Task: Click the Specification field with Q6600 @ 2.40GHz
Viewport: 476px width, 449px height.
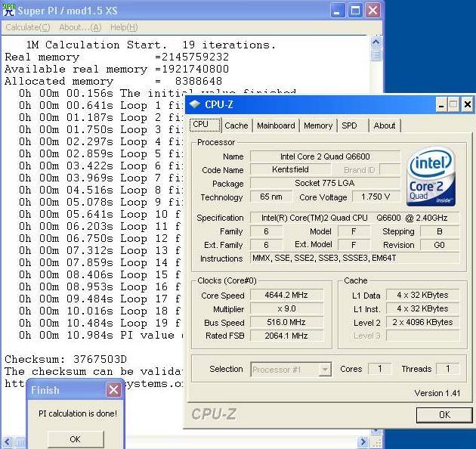Action: coord(354,218)
